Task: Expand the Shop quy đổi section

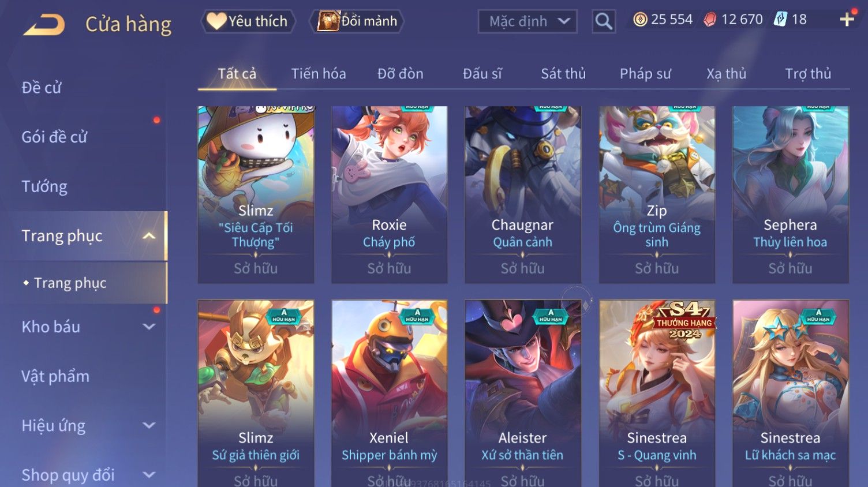Action: coord(149,475)
